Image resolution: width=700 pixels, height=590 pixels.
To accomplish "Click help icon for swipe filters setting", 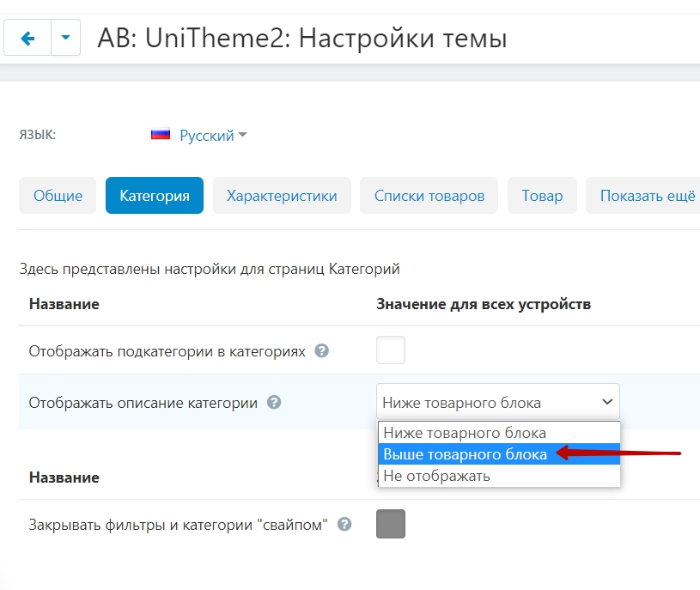I will click(x=344, y=524).
